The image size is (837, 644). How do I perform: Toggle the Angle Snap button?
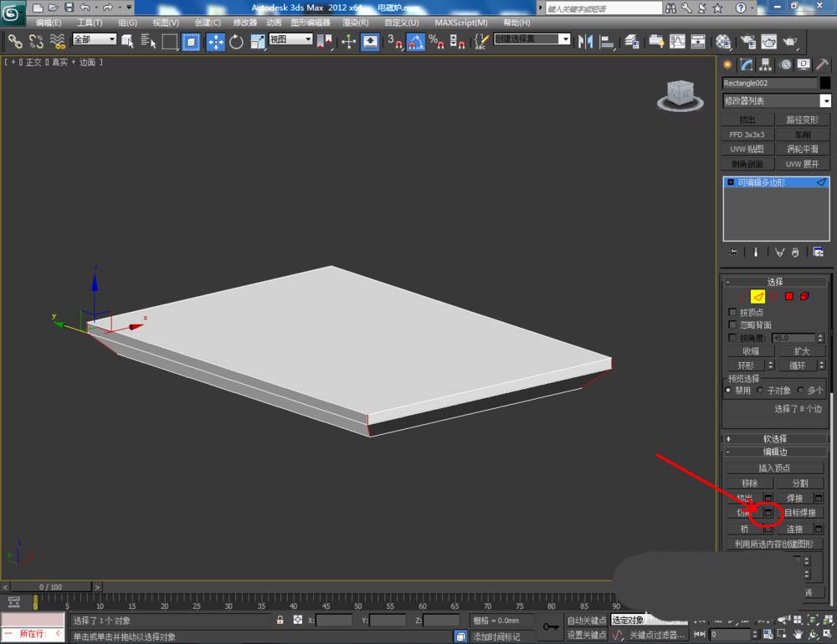pyautogui.click(x=416, y=42)
